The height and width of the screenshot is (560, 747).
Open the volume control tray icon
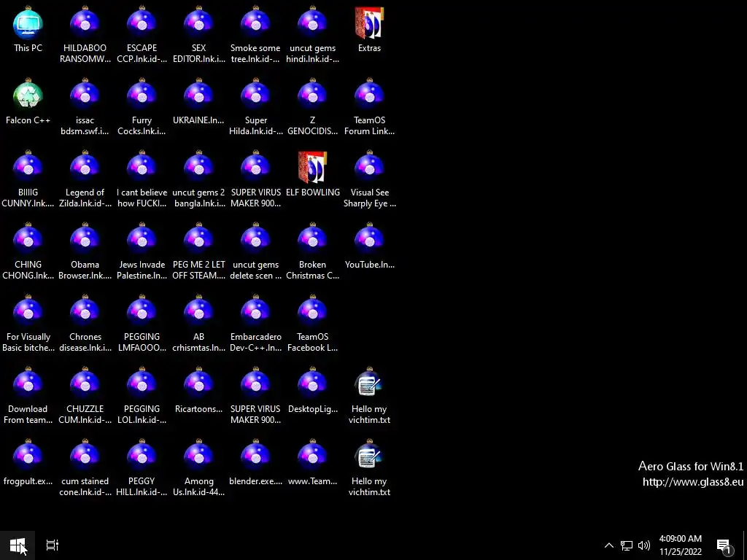point(644,545)
